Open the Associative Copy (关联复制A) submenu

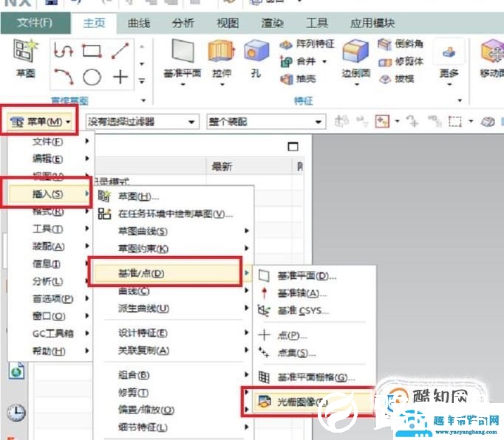pos(173,351)
